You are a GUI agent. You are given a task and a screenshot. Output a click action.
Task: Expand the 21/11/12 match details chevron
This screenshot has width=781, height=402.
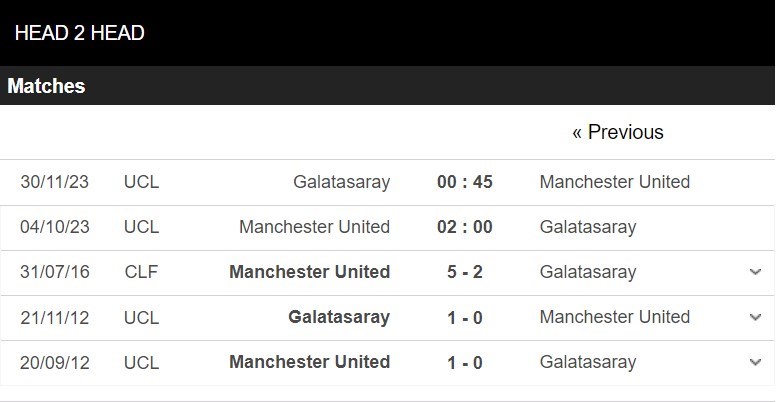pos(755,317)
